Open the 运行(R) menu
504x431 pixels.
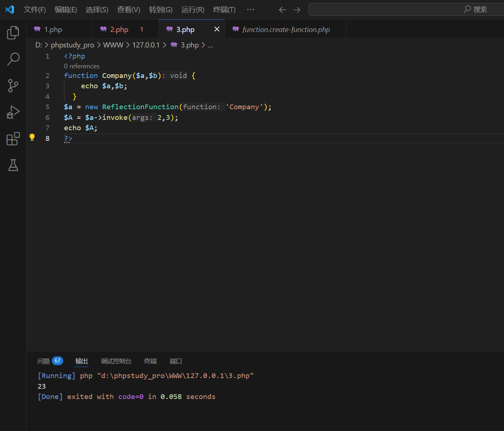193,10
